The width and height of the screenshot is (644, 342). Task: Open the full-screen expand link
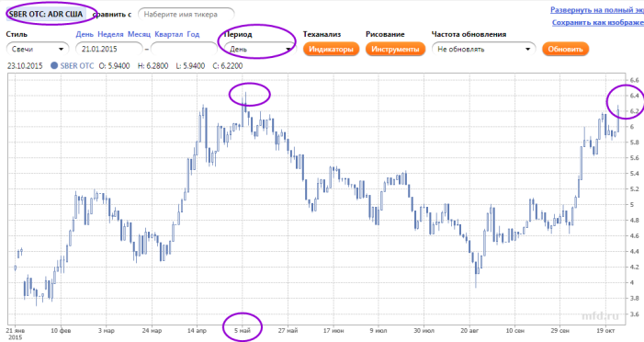pos(597,10)
